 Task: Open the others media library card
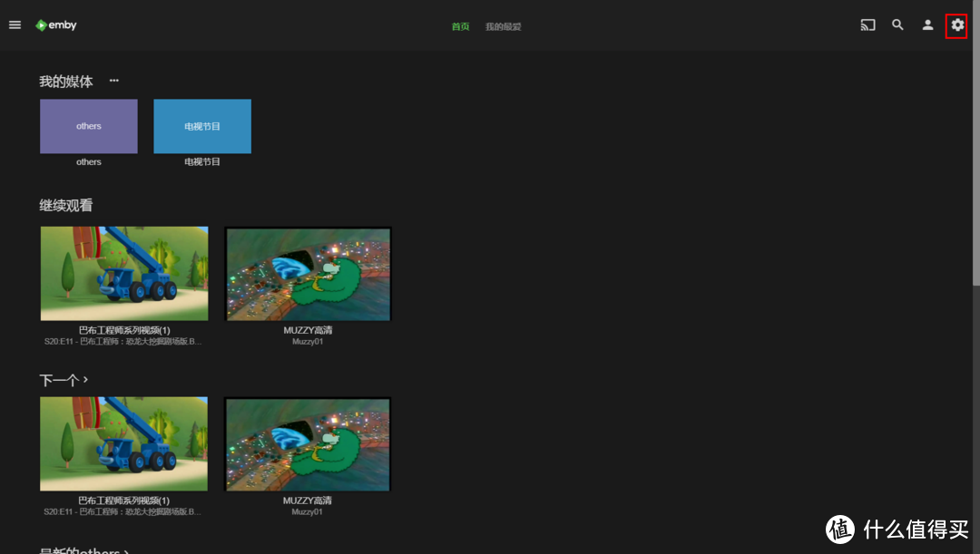pyautogui.click(x=89, y=126)
